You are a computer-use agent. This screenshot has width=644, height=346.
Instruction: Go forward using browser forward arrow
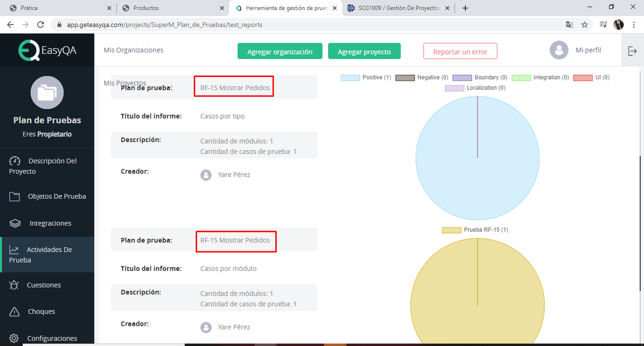pyautogui.click(x=26, y=24)
